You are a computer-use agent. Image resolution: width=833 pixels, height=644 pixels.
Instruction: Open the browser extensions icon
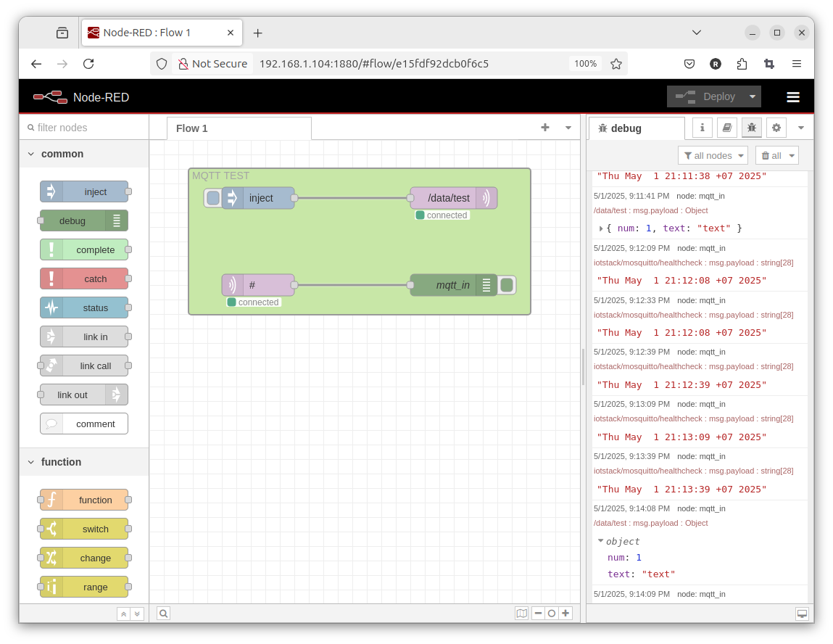[x=742, y=64]
